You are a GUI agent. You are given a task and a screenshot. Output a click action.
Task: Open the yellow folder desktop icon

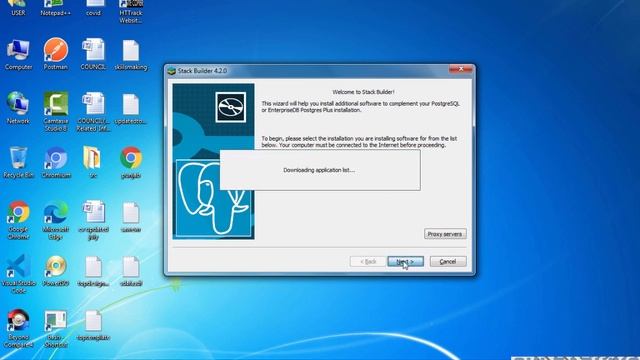coord(93,163)
